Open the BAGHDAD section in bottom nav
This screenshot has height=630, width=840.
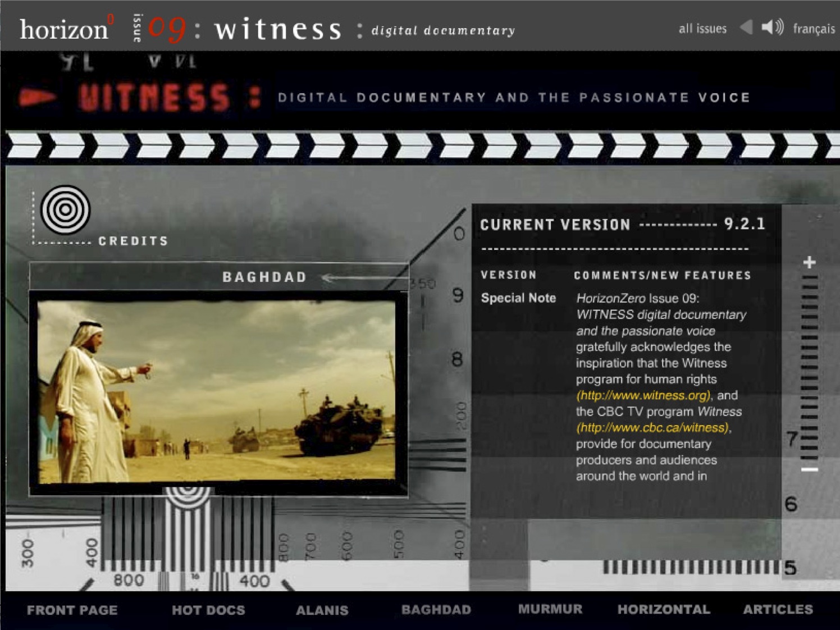point(436,609)
